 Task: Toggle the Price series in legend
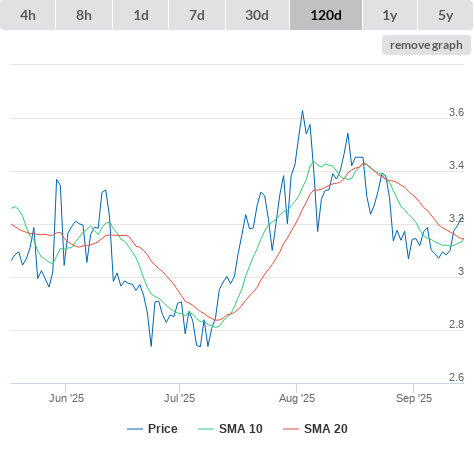152,429
